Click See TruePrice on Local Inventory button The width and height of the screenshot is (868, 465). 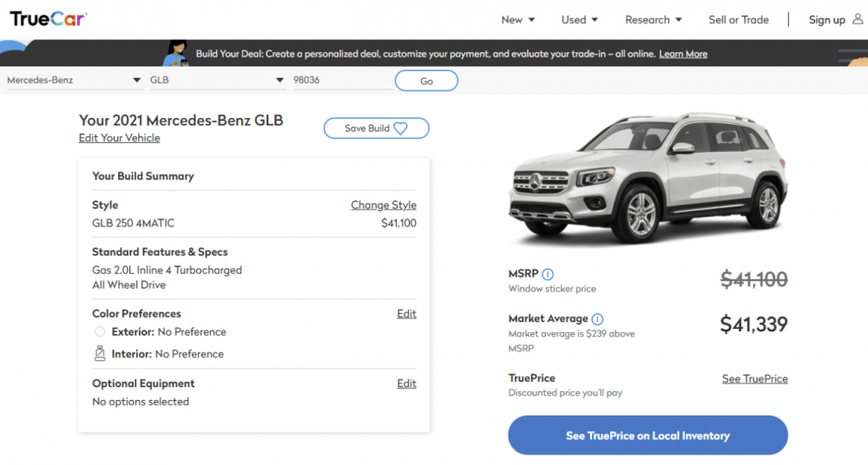click(x=648, y=436)
